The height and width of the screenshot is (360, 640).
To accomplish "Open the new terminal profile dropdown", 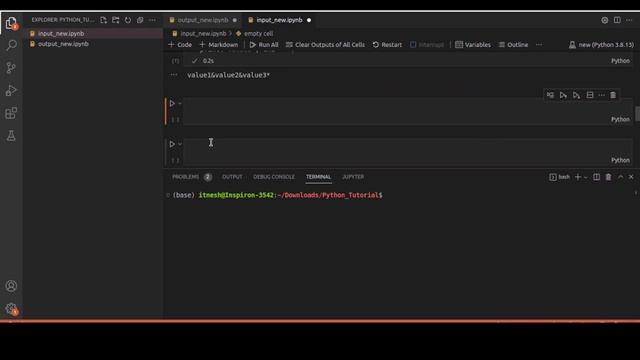I will point(586,177).
